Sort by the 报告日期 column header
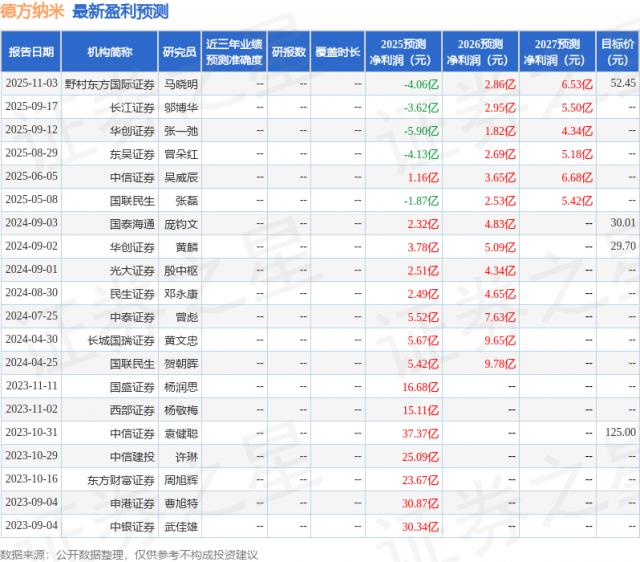 click(x=32, y=51)
